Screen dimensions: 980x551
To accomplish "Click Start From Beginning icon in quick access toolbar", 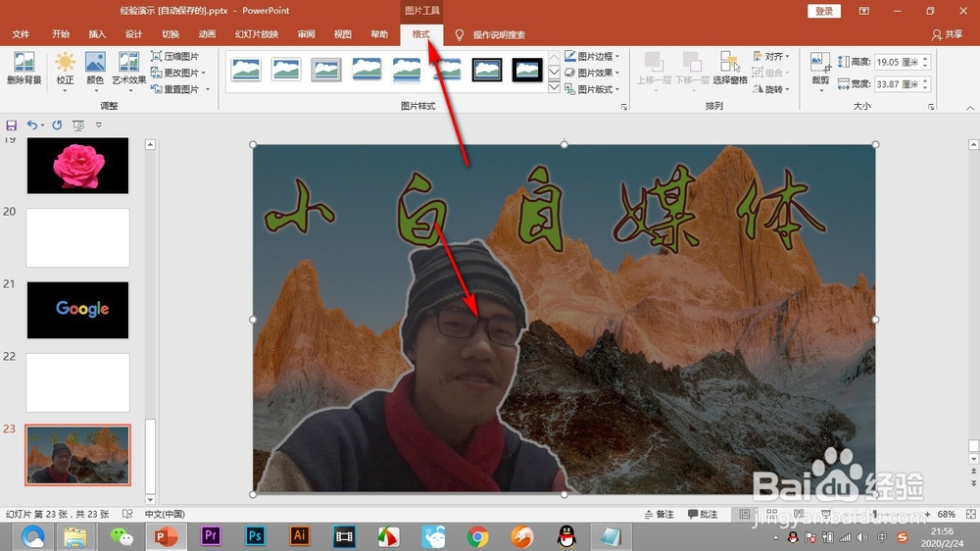I will (x=78, y=125).
